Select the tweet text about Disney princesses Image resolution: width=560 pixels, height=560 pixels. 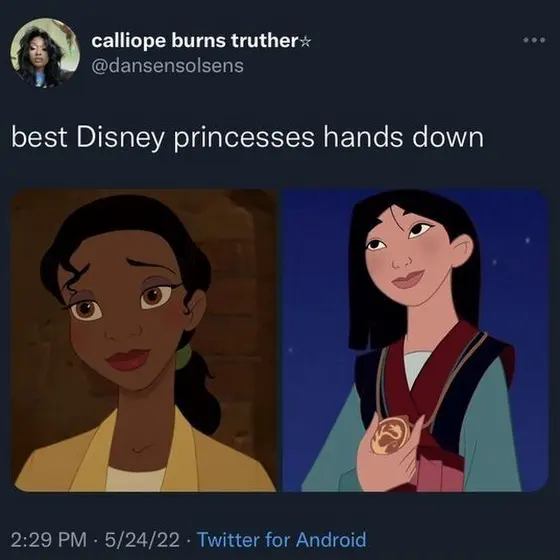click(x=247, y=138)
